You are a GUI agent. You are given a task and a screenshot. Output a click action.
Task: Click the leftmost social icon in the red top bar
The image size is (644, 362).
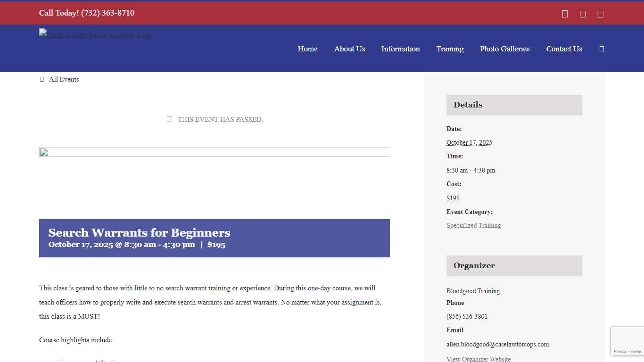(x=565, y=14)
